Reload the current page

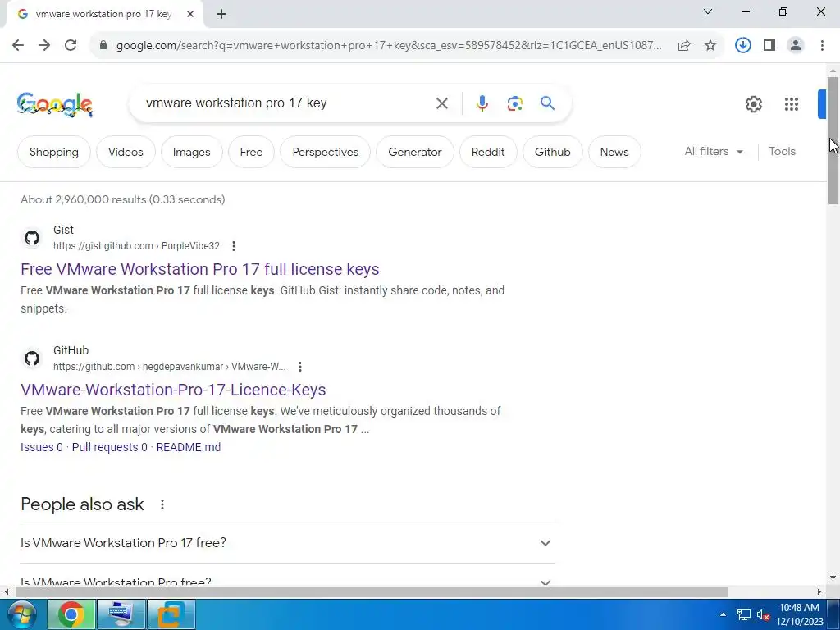[71, 45]
